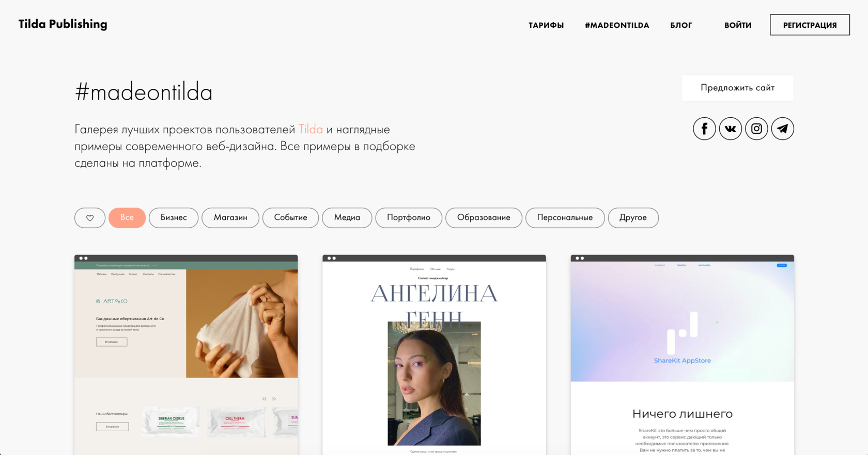Filter gallery by Магазин

click(x=230, y=218)
